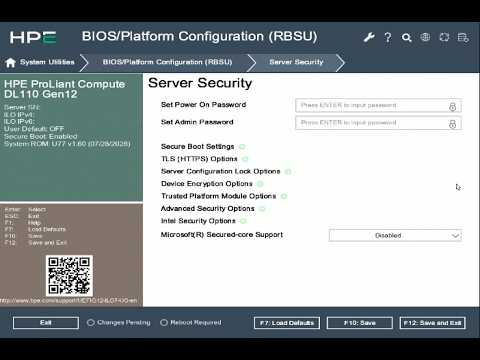The image size is (480, 360).
Task: Click icon beside Intel Security Options
Action: click(x=243, y=221)
